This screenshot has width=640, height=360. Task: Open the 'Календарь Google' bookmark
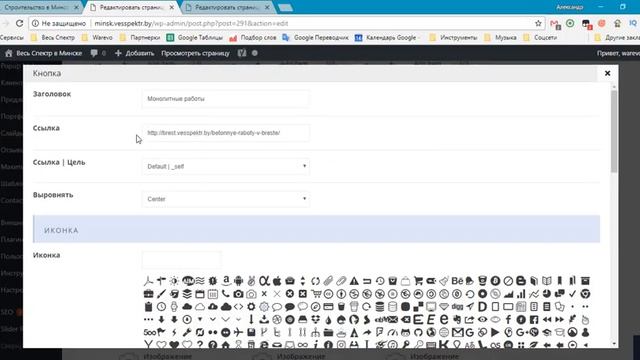(x=386, y=38)
